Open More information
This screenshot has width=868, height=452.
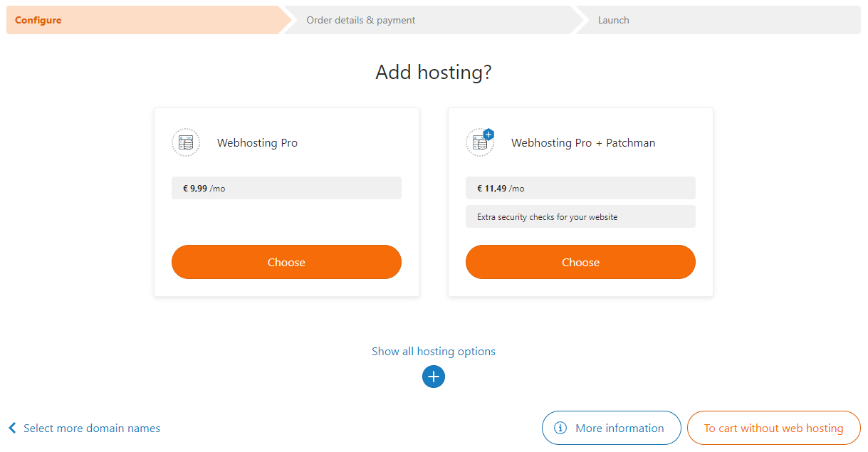(x=612, y=428)
